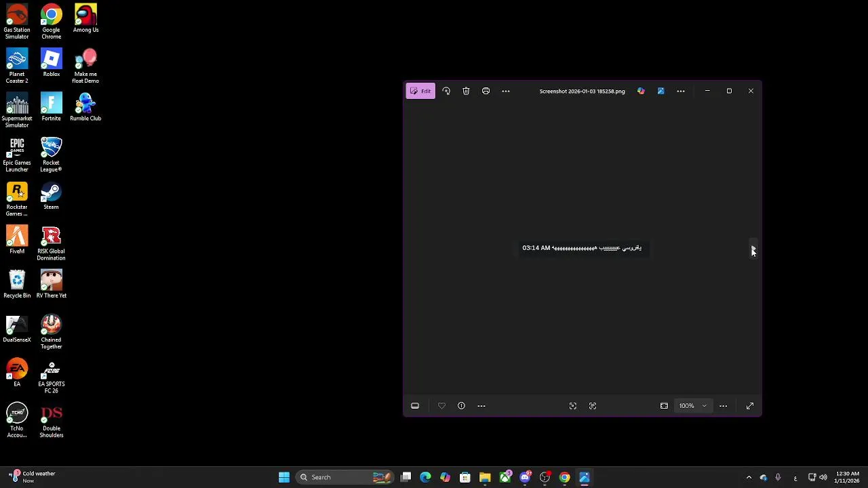Open Microsoft Edge from the taskbar
Image resolution: width=868 pixels, height=488 pixels.
point(425,477)
